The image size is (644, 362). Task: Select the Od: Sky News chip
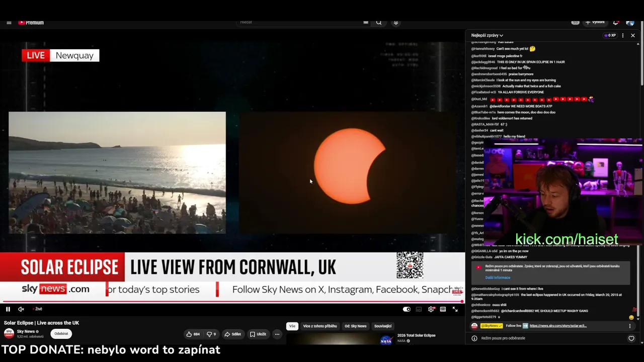(x=356, y=326)
